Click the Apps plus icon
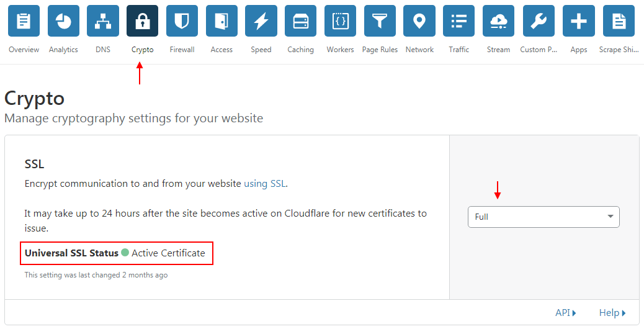The width and height of the screenshot is (644, 329). click(x=579, y=21)
